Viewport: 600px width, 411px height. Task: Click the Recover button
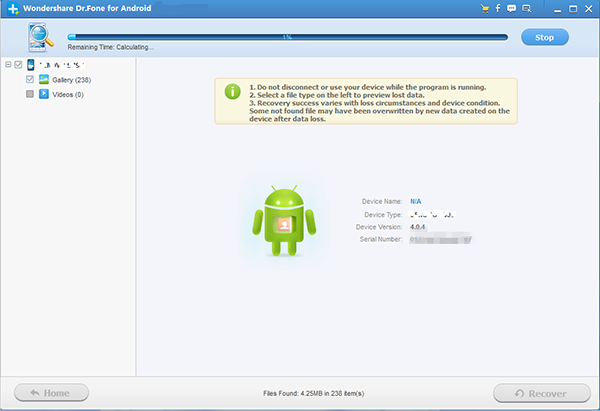point(542,393)
